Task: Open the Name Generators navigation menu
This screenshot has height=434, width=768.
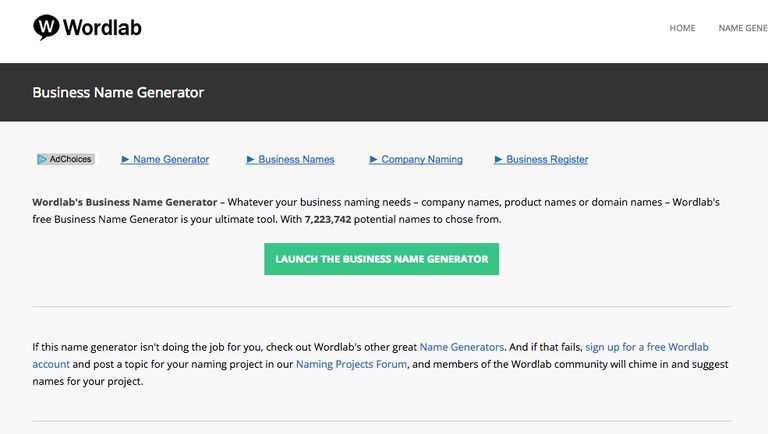Action: coord(743,28)
